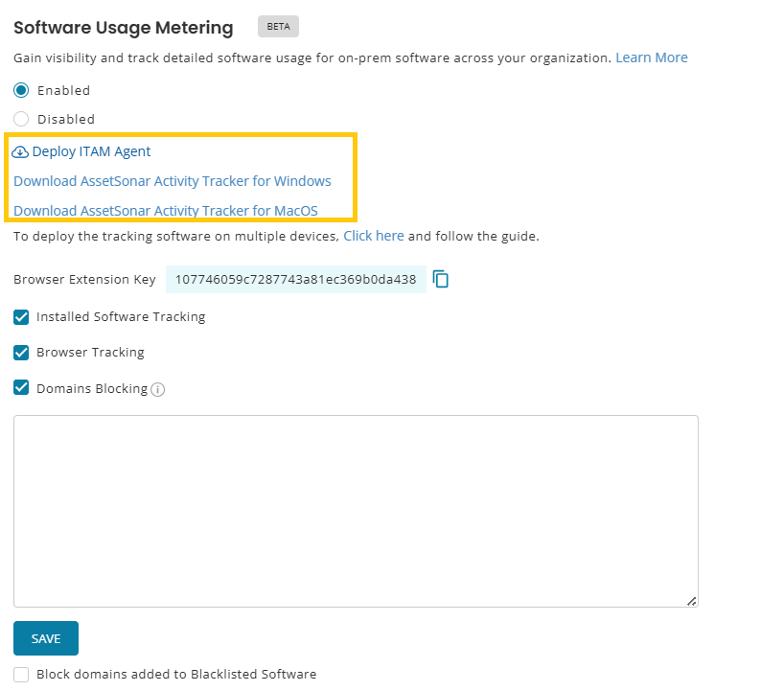
Task: Open the Deploy ITAM Agent link
Action: (91, 151)
